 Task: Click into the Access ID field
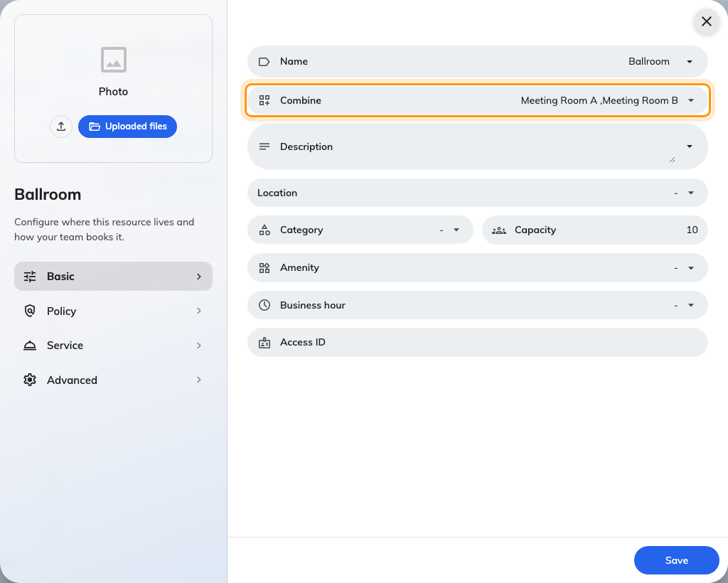[x=477, y=343]
